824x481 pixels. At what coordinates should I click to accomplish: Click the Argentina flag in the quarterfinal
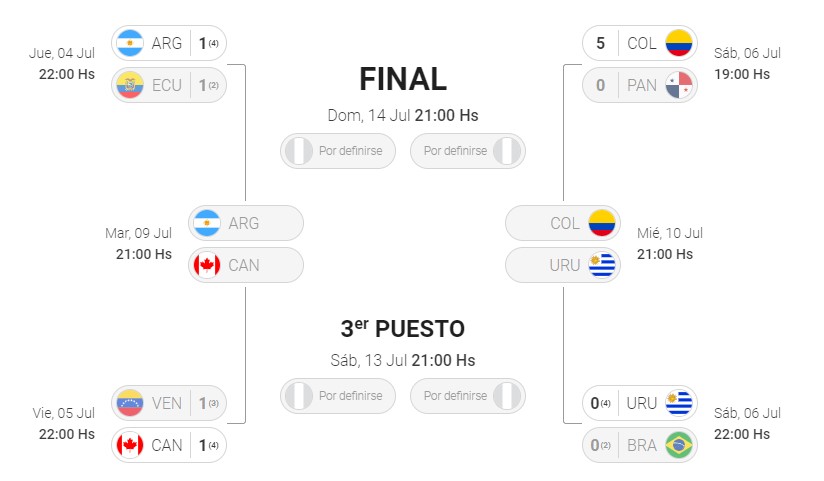[x=130, y=43]
